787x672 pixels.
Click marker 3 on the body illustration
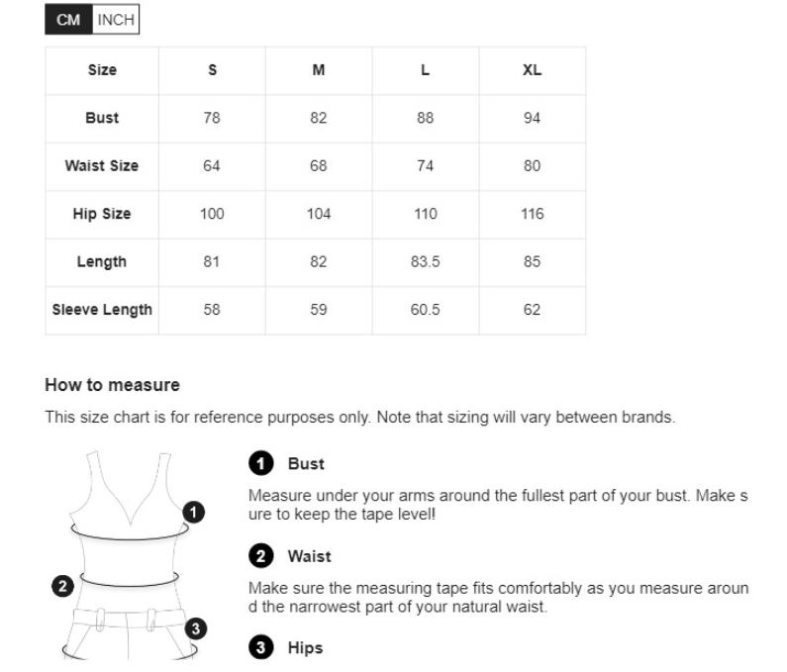196,628
